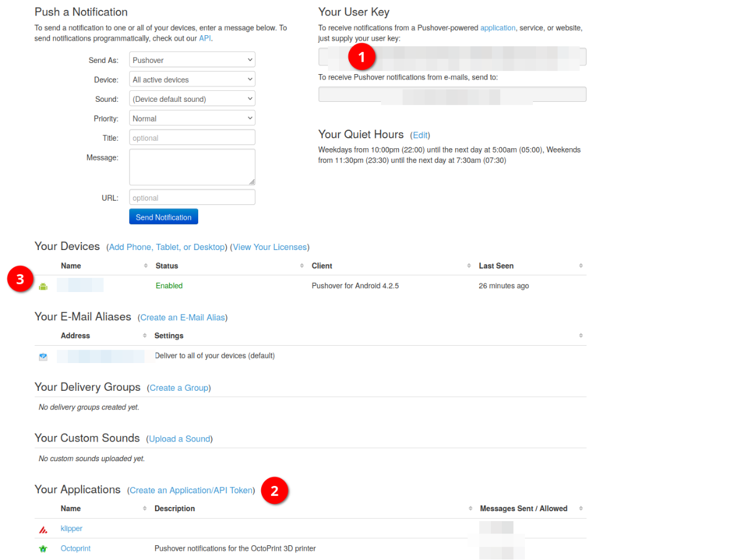
Task: Click Create an Application/API Token link
Action: click(x=191, y=490)
